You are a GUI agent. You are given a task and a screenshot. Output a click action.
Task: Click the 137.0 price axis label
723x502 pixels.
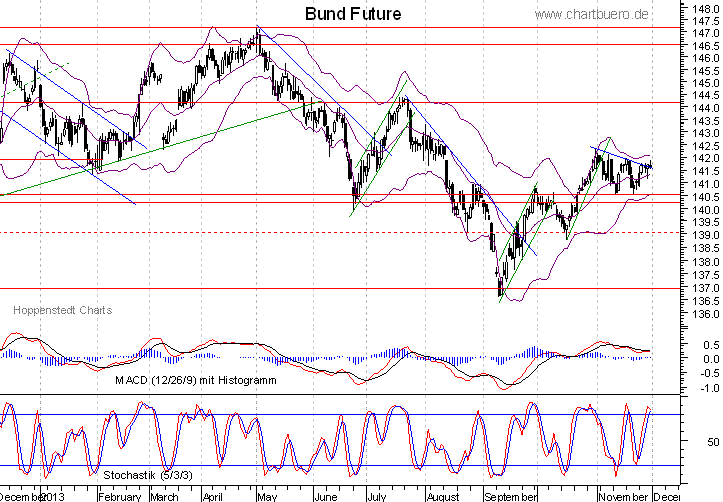(705, 288)
